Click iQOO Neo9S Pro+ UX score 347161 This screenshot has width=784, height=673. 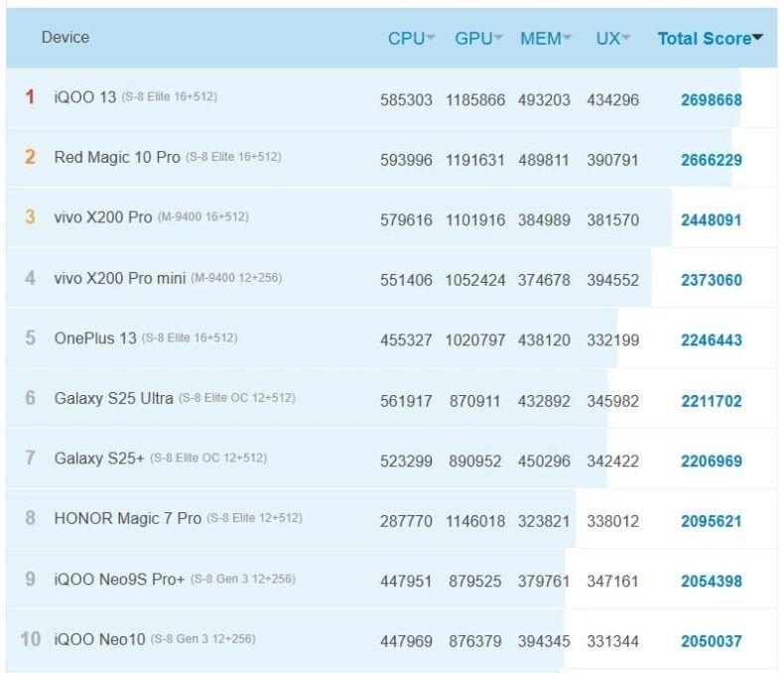click(613, 581)
